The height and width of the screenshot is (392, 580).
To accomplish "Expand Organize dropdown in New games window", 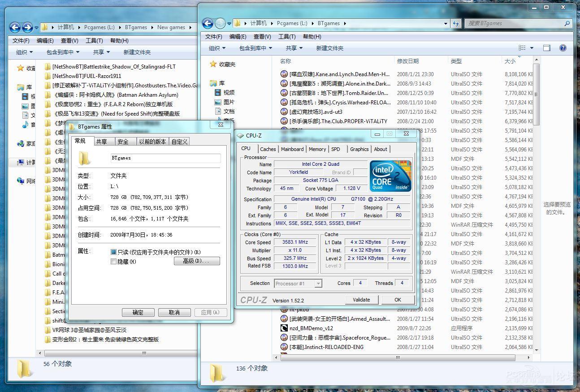I will tap(25, 52).
